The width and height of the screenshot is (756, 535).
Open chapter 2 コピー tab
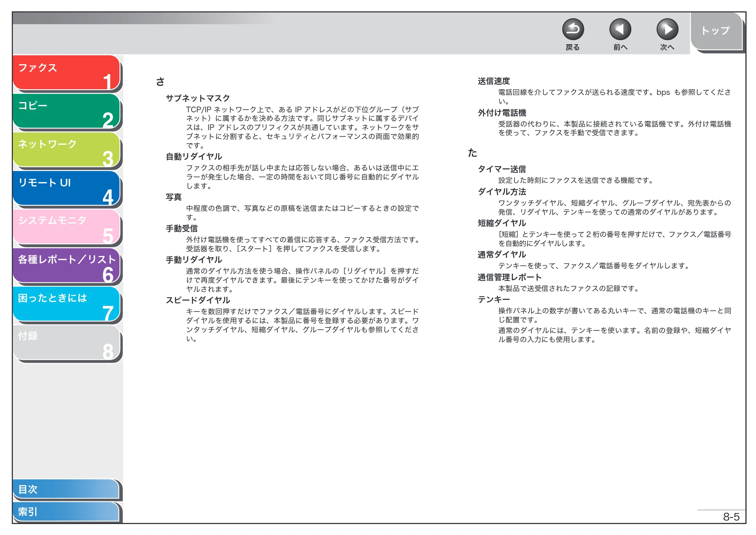tap(67, 111)
